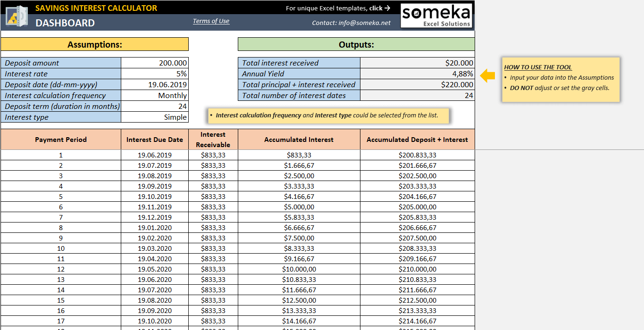Select the Deposit term 24 cell
Image resolution: width=644 pixels, height=330 pixels.
click(x=155, y=107)
